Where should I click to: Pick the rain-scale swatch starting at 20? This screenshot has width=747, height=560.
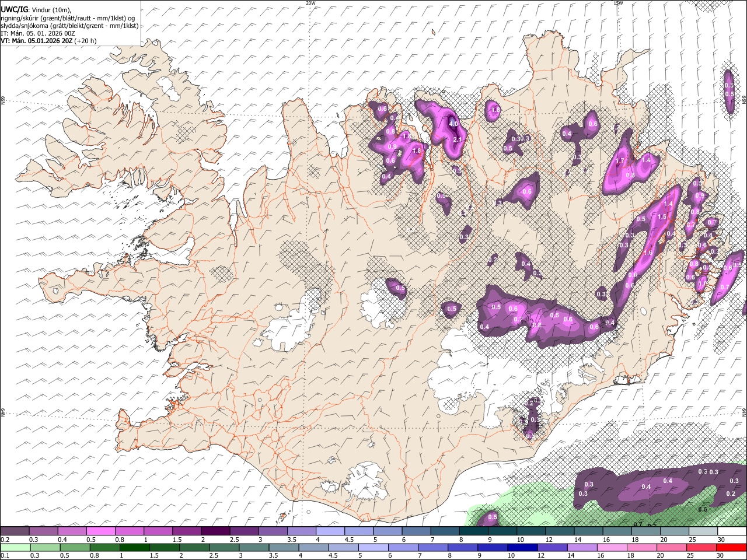click(672, 548)
